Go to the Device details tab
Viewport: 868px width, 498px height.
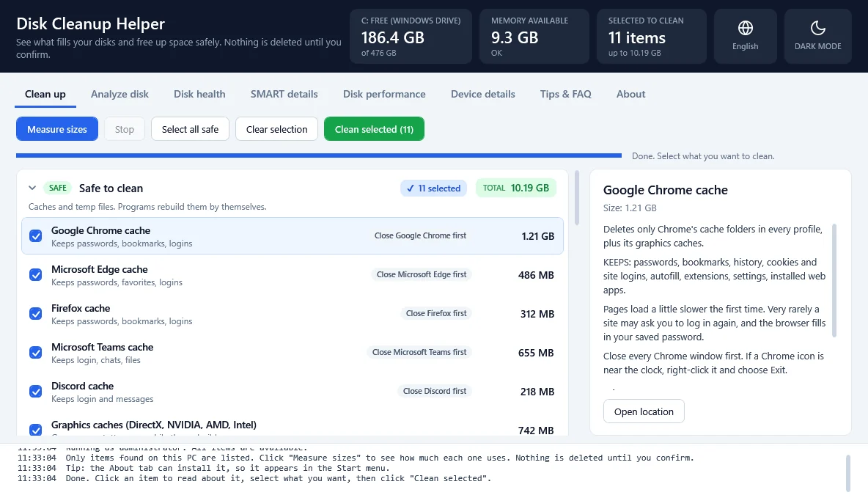point(482,94)
